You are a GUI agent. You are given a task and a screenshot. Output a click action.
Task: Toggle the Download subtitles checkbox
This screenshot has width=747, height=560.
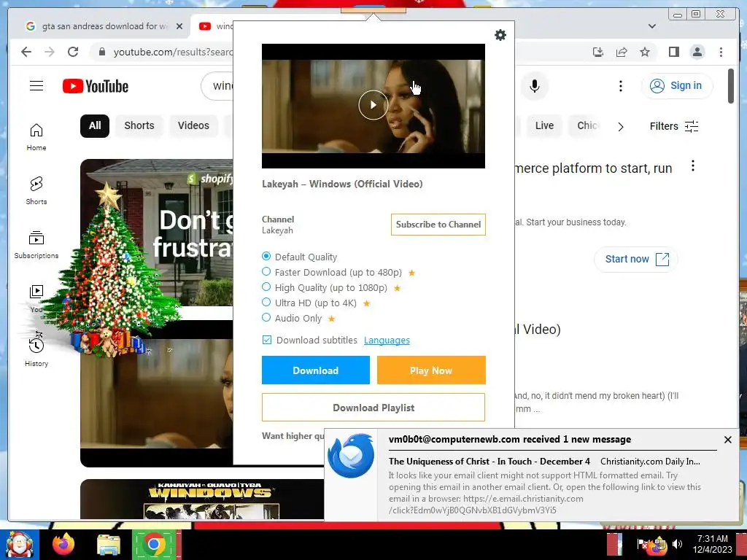(267, 340)
